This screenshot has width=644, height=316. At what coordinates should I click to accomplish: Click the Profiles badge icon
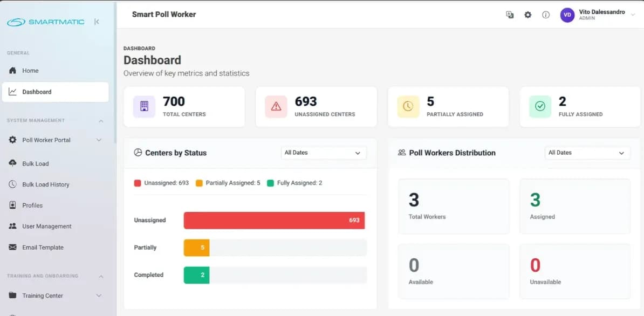(x=13, y=205)
